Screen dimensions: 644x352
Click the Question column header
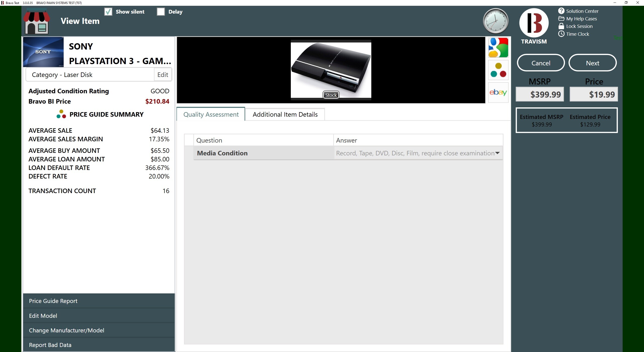click(263, 140)
